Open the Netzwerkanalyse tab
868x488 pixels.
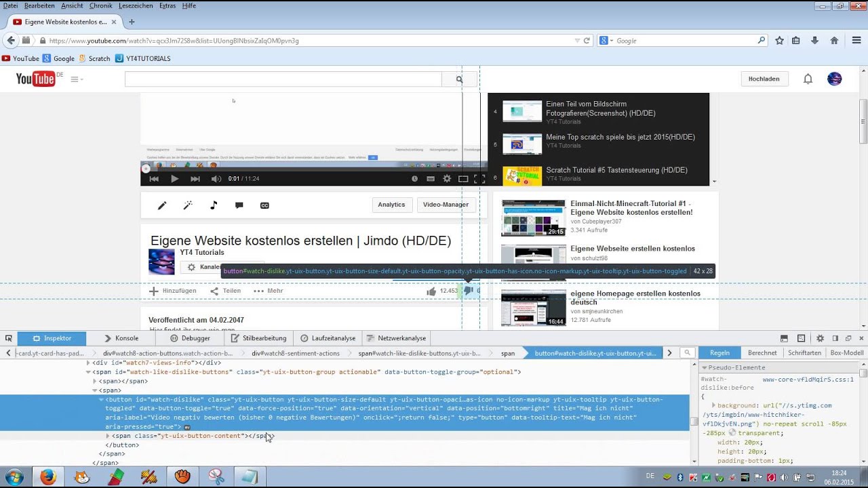pyautogui.click(x=397, y=338)
